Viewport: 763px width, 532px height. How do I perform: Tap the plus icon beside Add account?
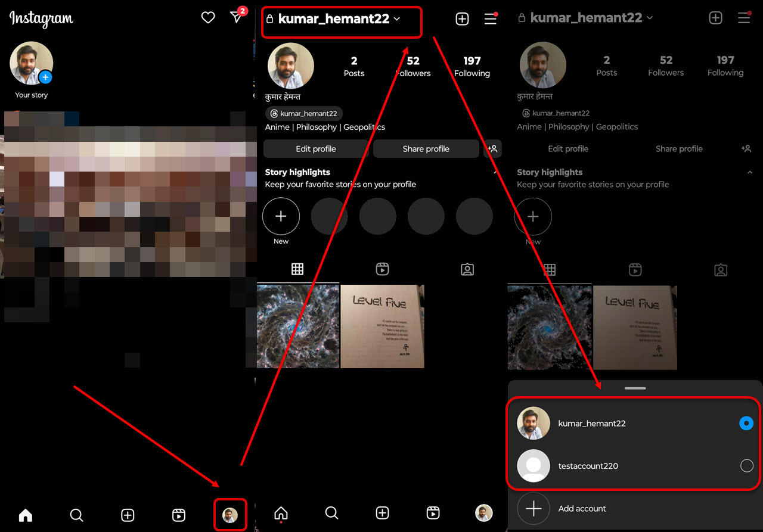tap(534, 508)
